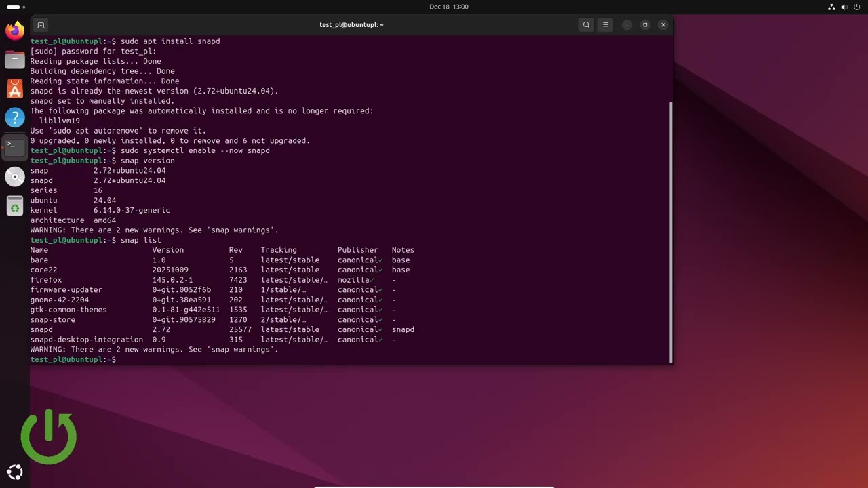Open Show Applications Ubuntu logo
Viewport: 868px width, 488px height.
pos(15,472)
